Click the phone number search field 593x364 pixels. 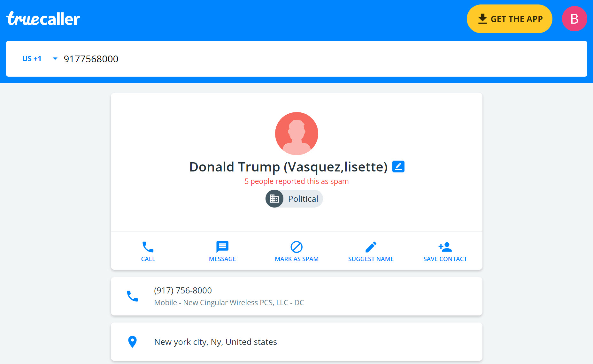tap(323, 59)
